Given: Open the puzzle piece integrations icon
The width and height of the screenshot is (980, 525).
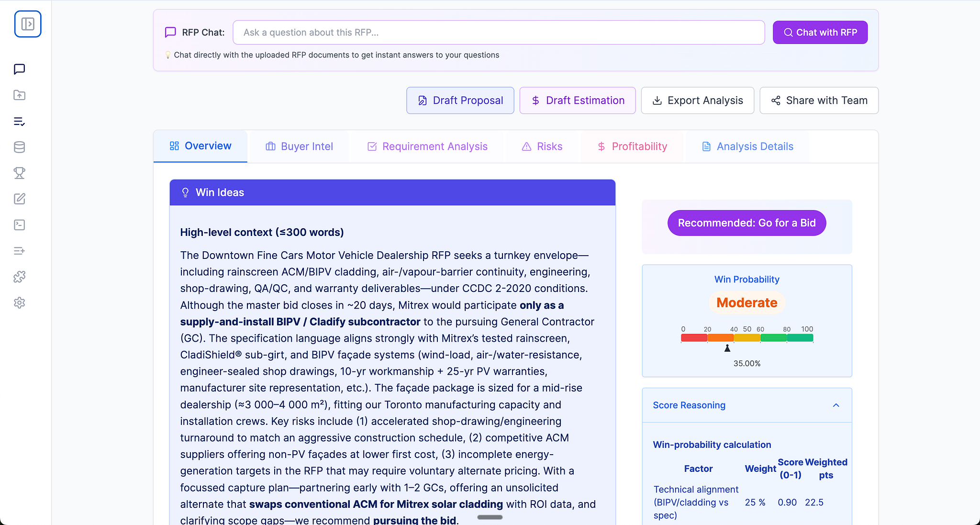Looking at the screenshot, I should tap(20, 277).
